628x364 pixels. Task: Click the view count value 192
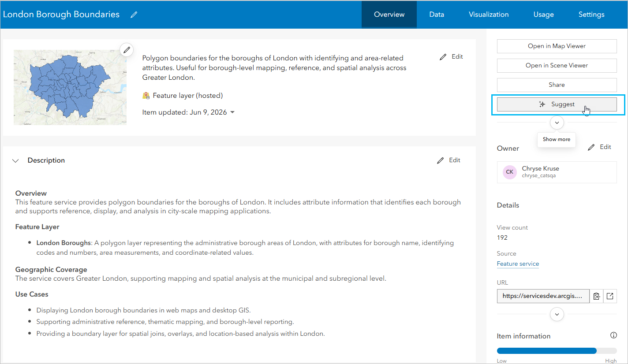[502, 238]
